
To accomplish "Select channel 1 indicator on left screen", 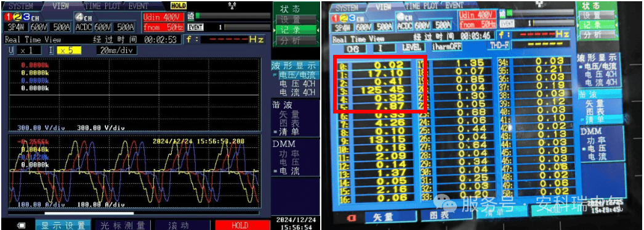I will click(8, 17).
